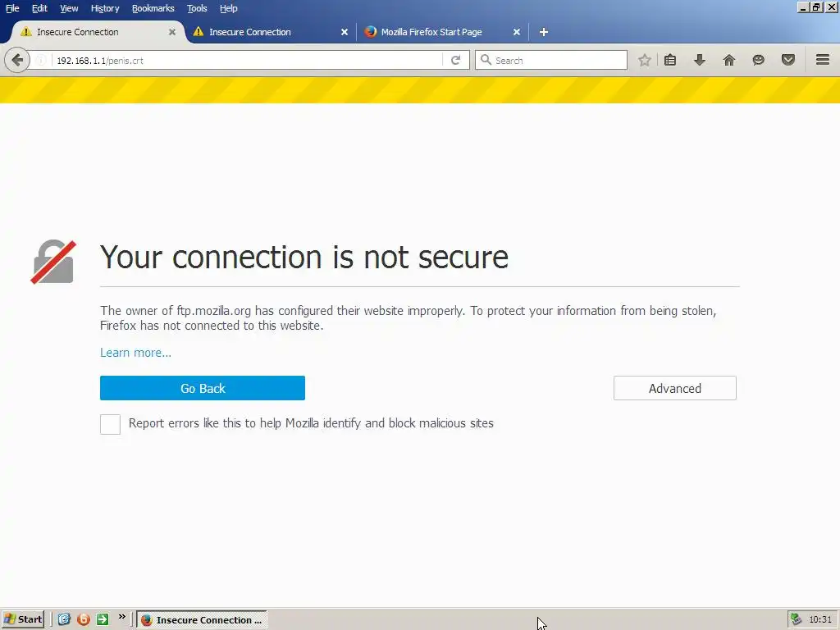Launch the first quick launch icon in taskbar
This screenshot has height=630, width=840.
coord(64,619)
